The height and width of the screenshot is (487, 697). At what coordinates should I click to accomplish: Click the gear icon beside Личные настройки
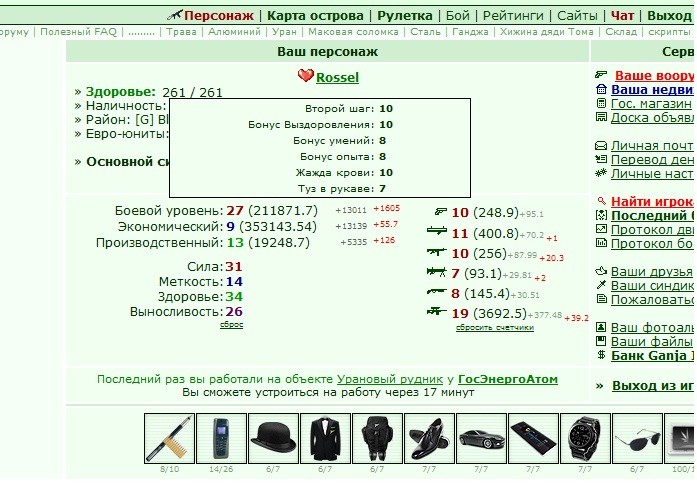601,172
